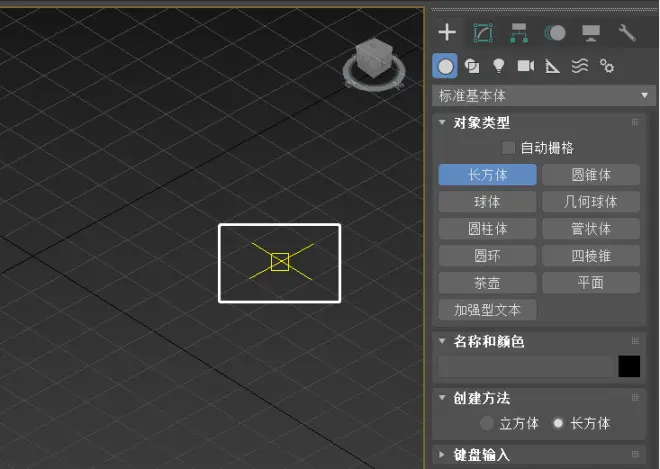Viewport: 660px width, 469px height.
Task: Click the 球体 button
Action: coord(487,202)
